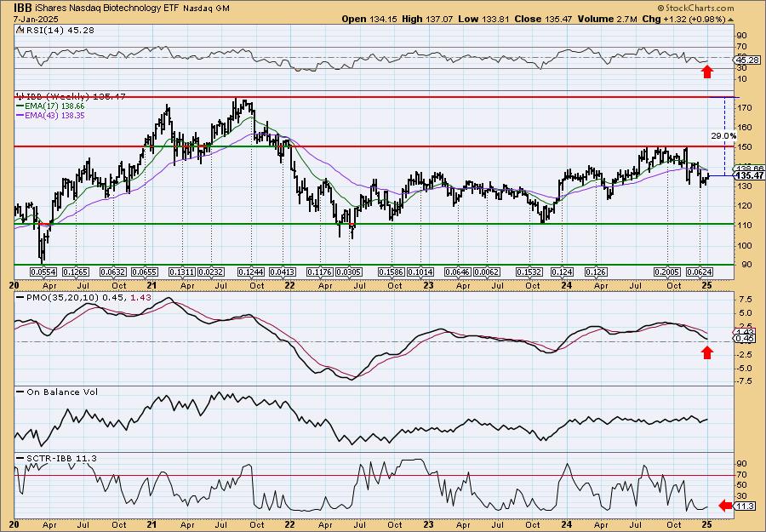The height and width of the screenshot is (532, 766).
Task: Click the IBB ticker symbol in the header
Action: [21, 8]
